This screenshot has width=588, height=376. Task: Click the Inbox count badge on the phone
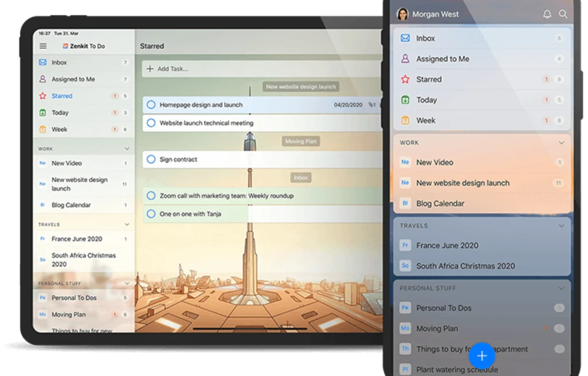559,38
